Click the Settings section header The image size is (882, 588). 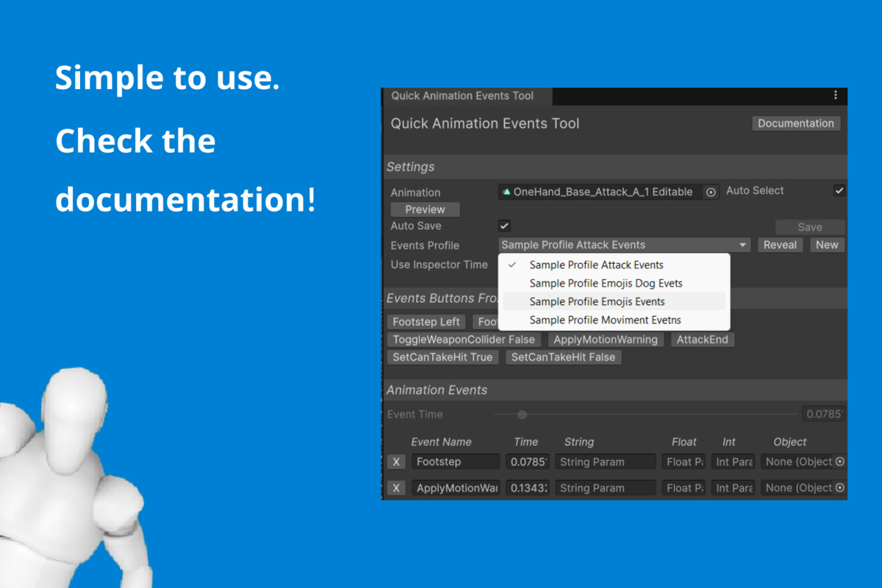(615, 167)
